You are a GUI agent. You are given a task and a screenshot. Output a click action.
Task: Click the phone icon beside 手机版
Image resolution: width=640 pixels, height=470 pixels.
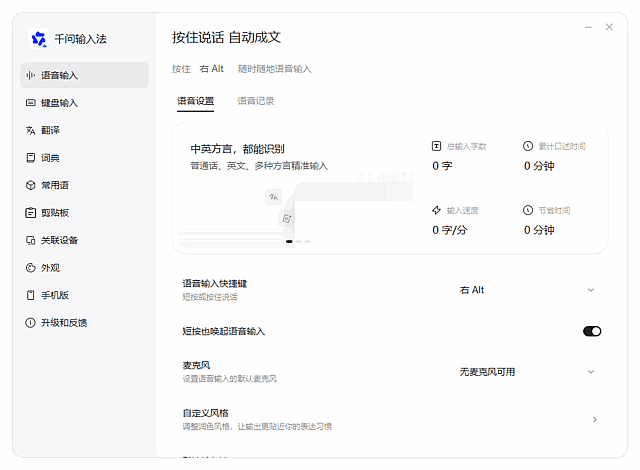[x=31, y=295]
